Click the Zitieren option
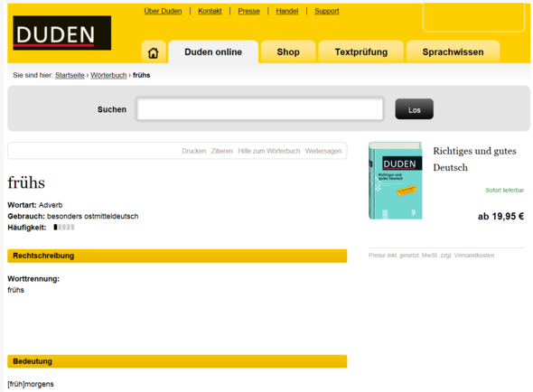This screenshot has height=392, width=533. point(222,151)
